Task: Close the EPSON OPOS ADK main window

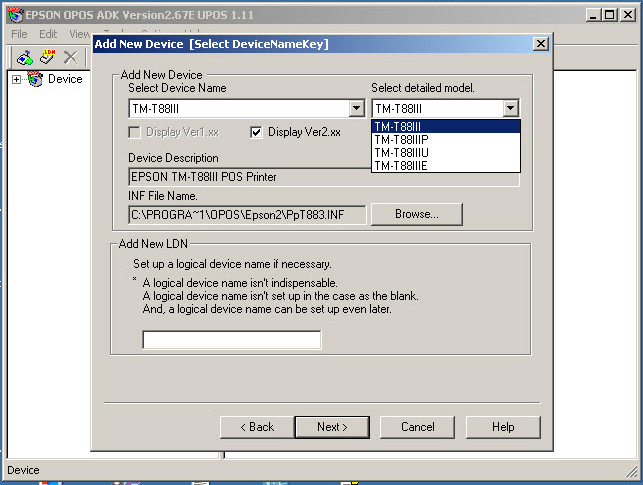Action: [628, 15]
